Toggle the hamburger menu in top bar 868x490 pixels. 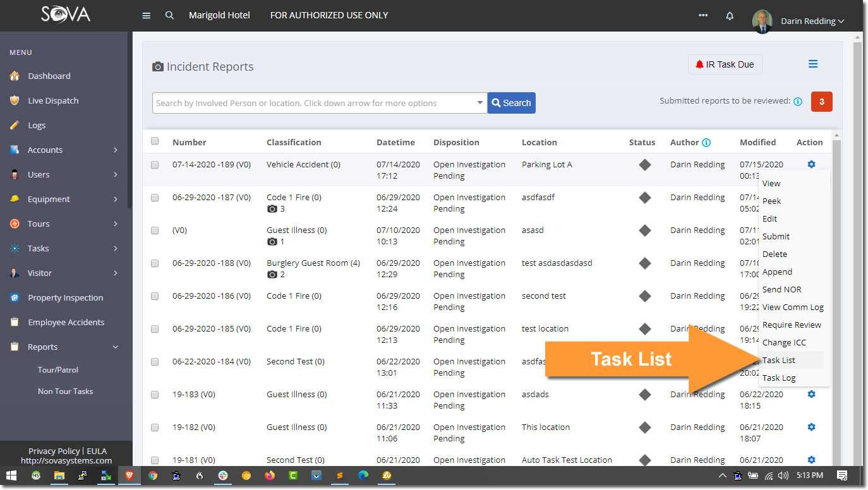pyautogui.click(x=147, y=15)
